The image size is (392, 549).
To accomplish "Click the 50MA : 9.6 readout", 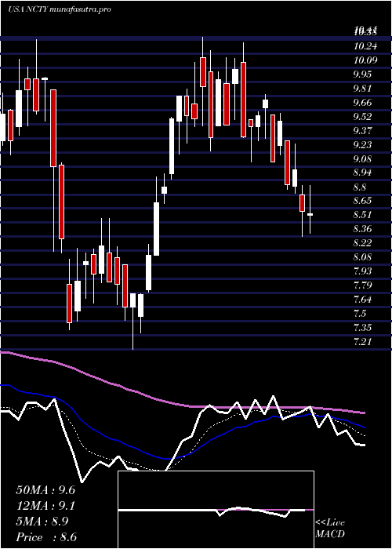I will [x=45, y=490].
